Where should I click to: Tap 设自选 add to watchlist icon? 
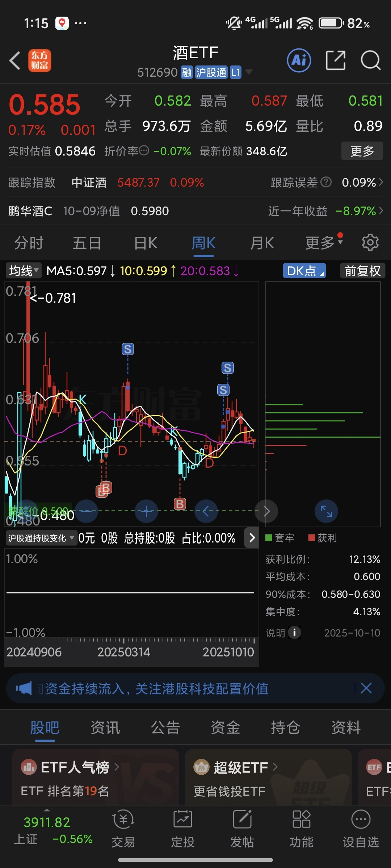coord(361,829)
